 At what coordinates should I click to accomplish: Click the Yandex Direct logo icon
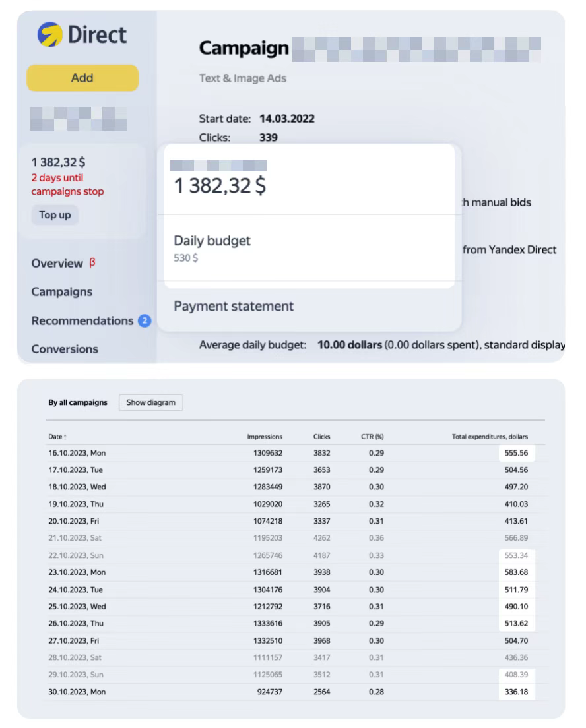coord(49,35)
